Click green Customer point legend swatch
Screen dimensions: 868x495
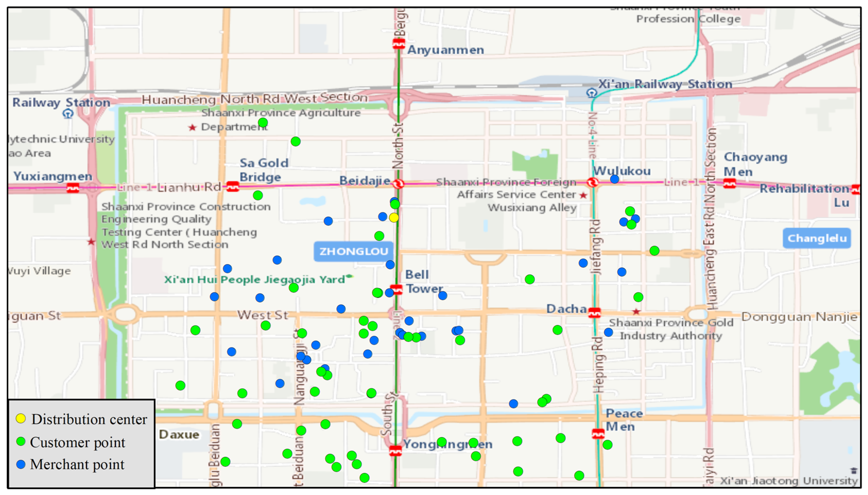(x=21, y=441)
